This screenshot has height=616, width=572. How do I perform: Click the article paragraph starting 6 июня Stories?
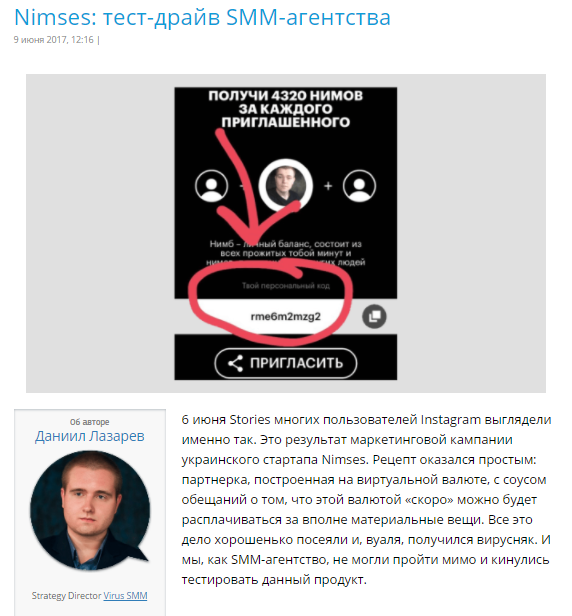coord(366,500)
